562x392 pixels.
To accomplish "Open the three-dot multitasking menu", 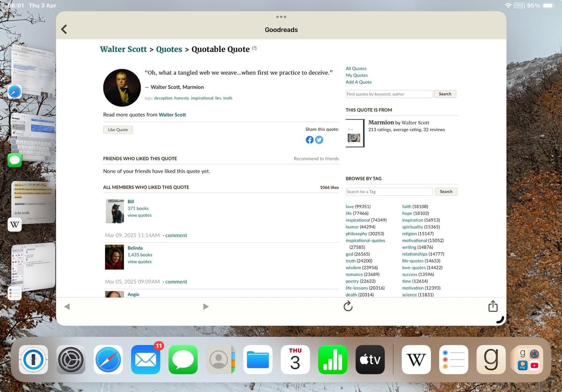I will (281, 17).
